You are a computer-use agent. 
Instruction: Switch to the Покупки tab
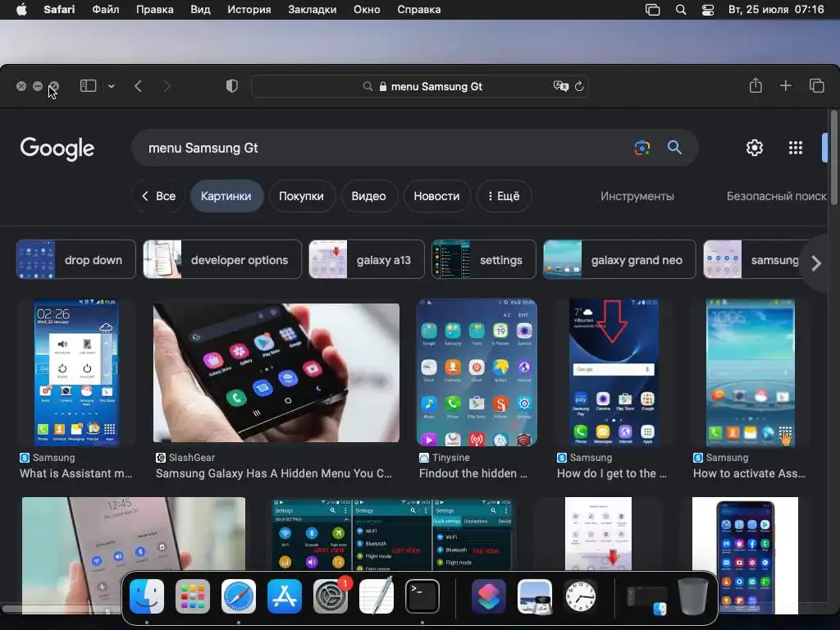pyautogui.click(x=301, y=196)
